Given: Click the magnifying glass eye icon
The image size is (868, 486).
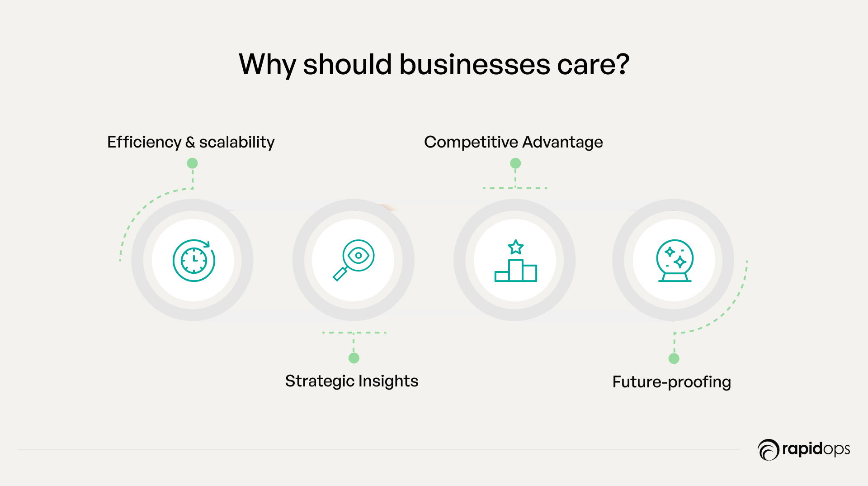Looking at the screenshot, I should tap(354, 260).
